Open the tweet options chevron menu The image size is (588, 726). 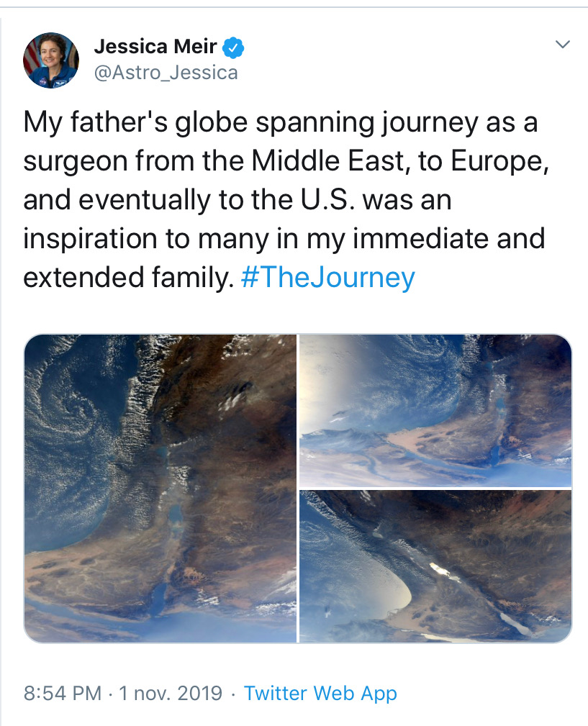tap(564, 45)
